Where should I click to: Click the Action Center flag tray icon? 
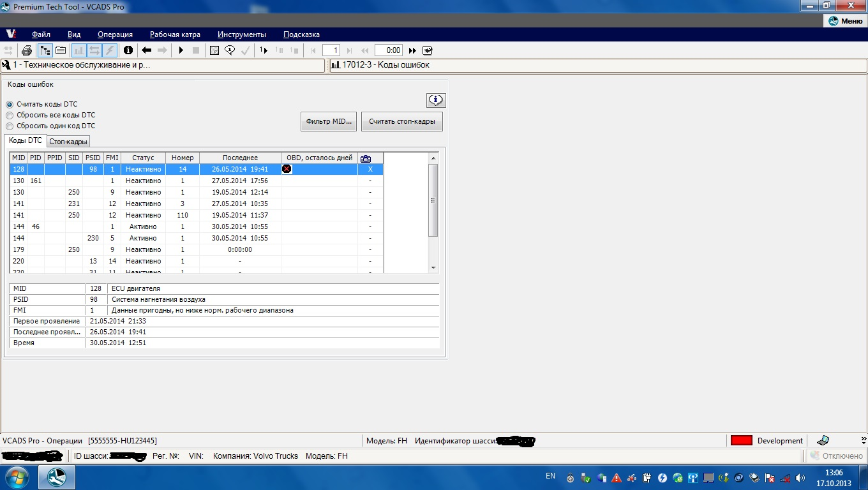point(770,478)
